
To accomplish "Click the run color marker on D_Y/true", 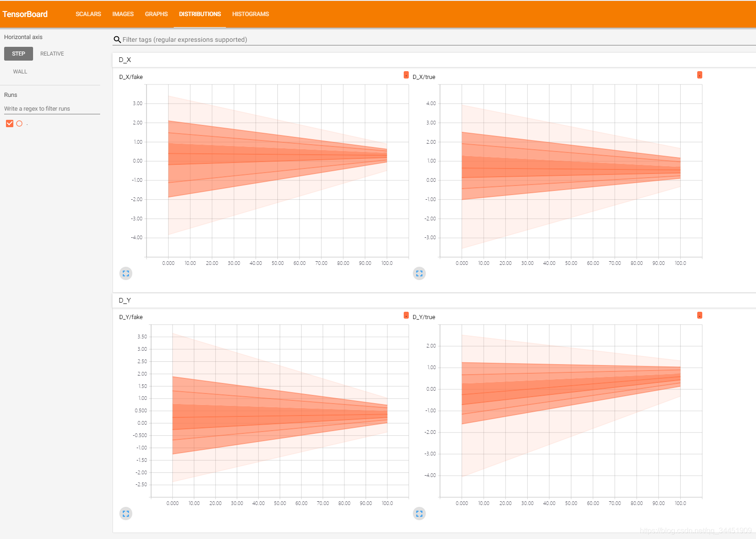I will pyautogui.click(x=700, y=315).
